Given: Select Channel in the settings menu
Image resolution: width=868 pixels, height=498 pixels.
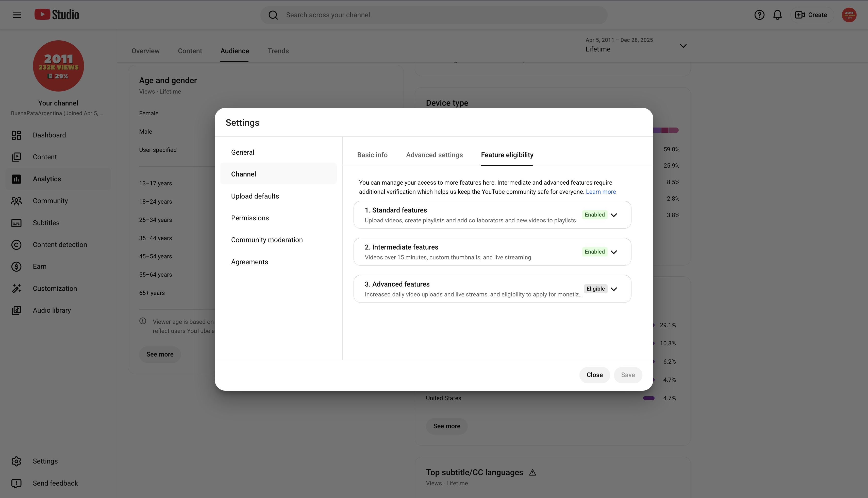Looking at the screenshot, I should [278, 174].
